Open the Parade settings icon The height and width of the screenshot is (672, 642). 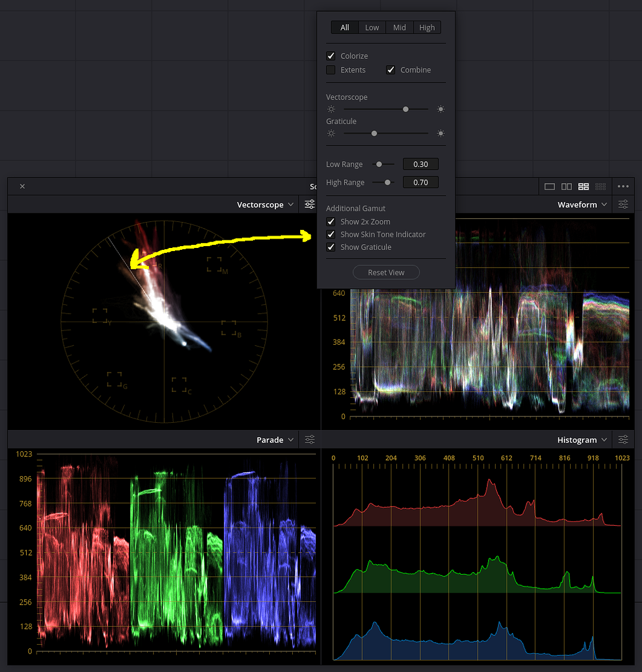tap(309, 440)
